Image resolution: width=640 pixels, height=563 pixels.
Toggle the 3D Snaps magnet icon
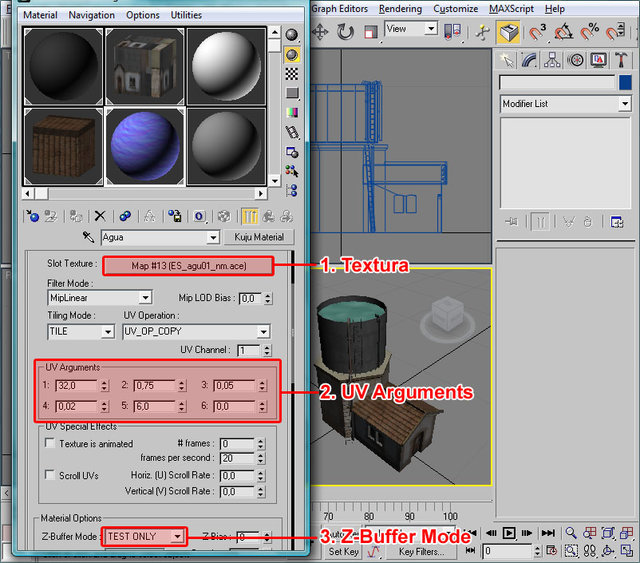click(x=537, y=31)
